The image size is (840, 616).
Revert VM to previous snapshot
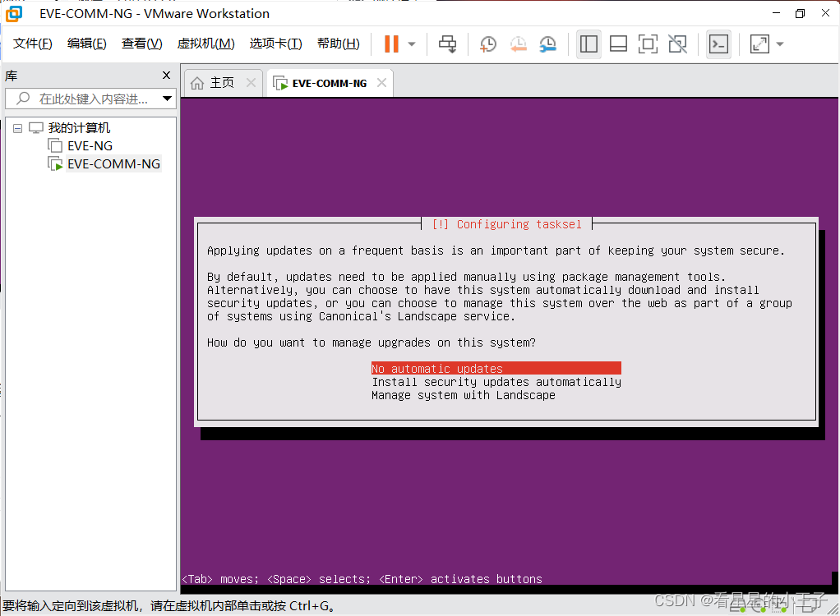[x=518, y=44]
